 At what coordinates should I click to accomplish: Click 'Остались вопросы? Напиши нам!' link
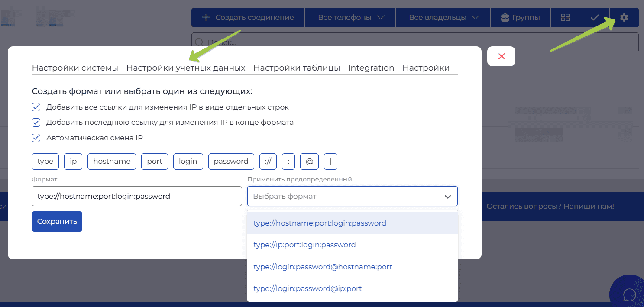(x=550, y=206)
